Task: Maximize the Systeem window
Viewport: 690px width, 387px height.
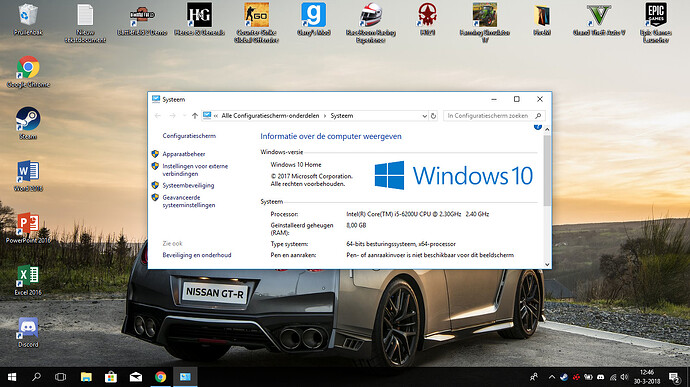Action: point(517,99)
